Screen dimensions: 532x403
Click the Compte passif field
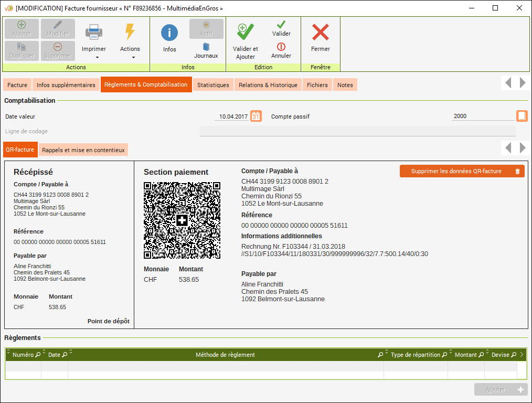(x=483, y=116)
